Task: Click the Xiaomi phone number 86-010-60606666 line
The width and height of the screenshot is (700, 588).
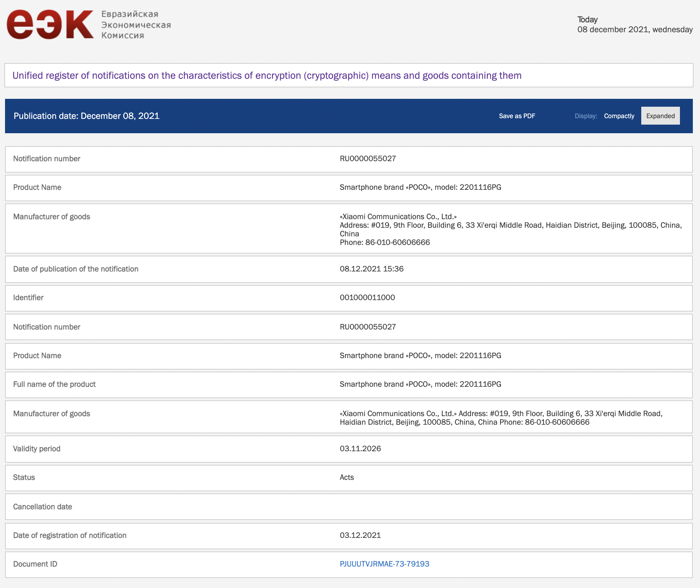Action: point(384,242)
